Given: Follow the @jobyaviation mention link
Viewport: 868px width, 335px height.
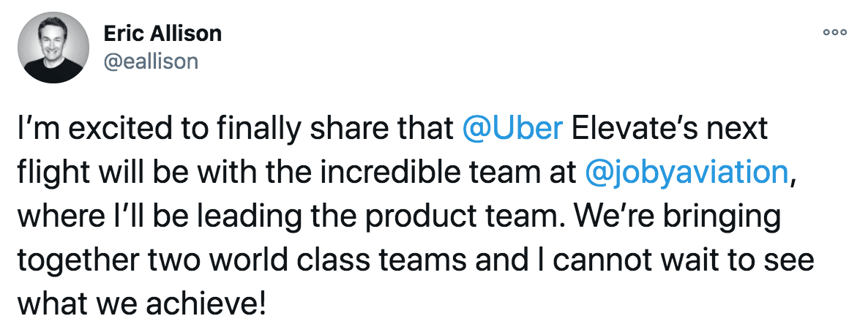Looking at the screenshot, I should pyautogui.click(x=686, y=173).
